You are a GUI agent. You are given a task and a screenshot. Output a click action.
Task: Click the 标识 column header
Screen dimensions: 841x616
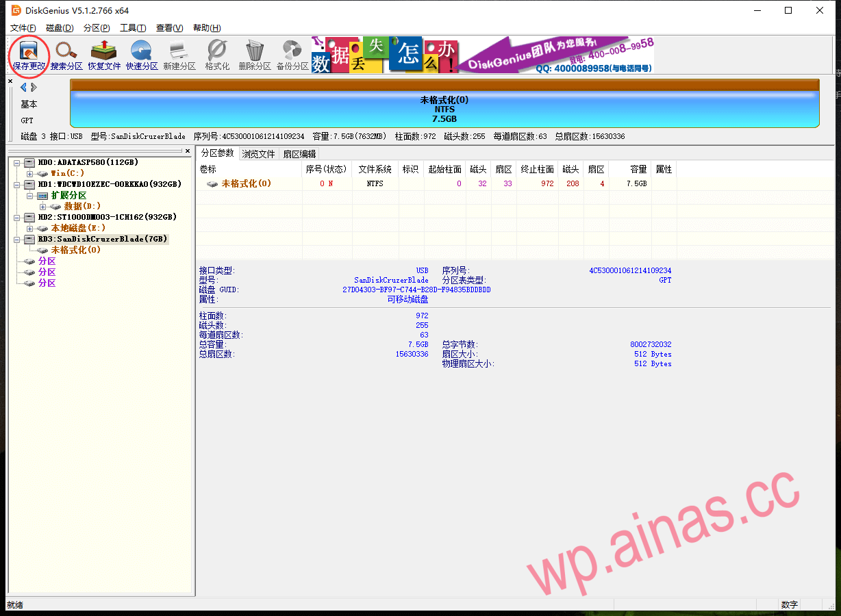(x=411, y=169)
